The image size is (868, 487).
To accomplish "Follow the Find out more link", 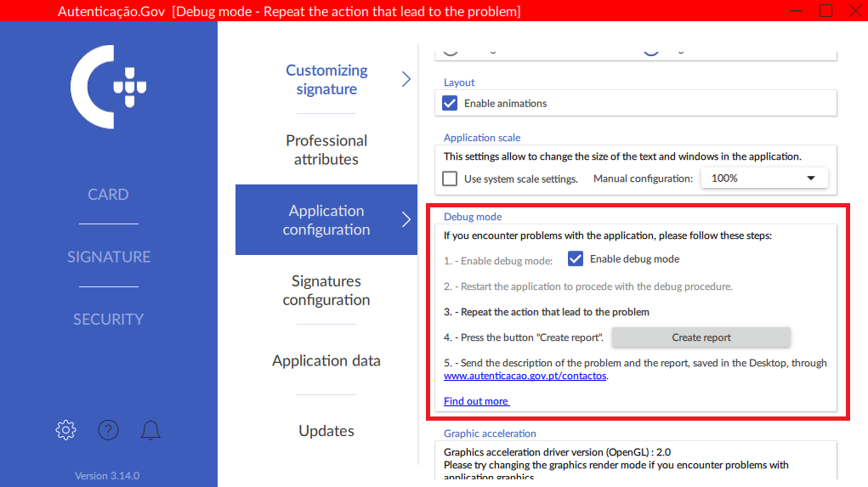I will [x=476, y=401].
